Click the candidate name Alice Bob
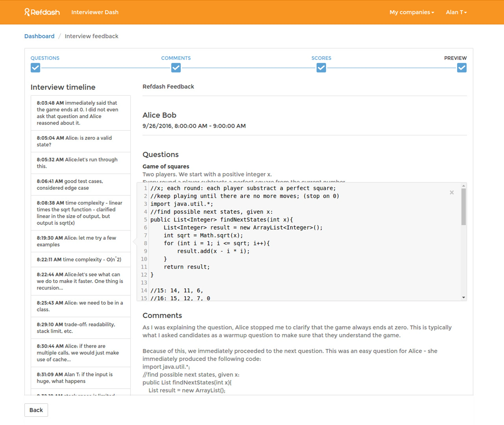504x425 pixels. tap(159, 115)
